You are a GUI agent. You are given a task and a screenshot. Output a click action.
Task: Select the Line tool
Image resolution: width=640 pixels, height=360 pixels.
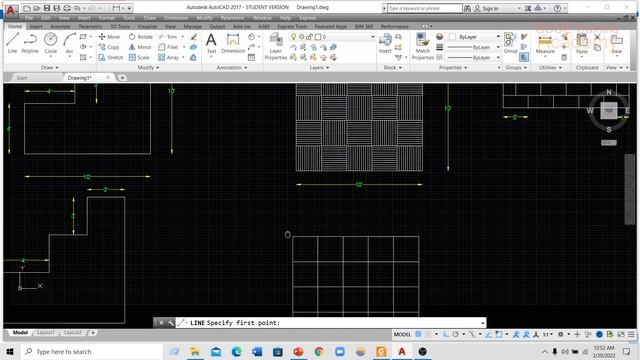click(x=12, y=43)
